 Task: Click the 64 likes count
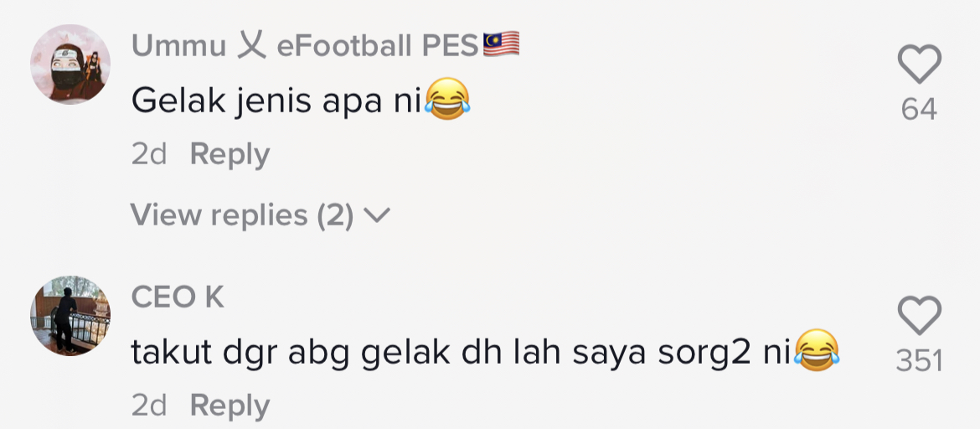click(x=919, y=110)
